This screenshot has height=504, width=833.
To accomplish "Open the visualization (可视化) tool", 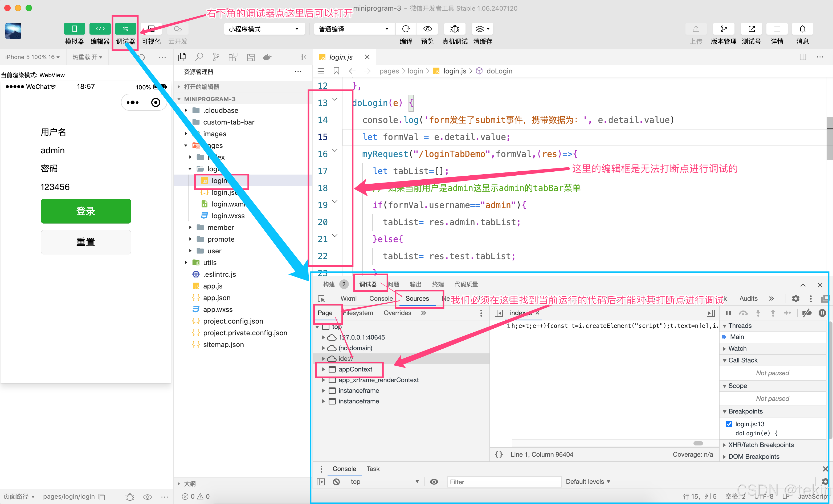I will (151, 29).
